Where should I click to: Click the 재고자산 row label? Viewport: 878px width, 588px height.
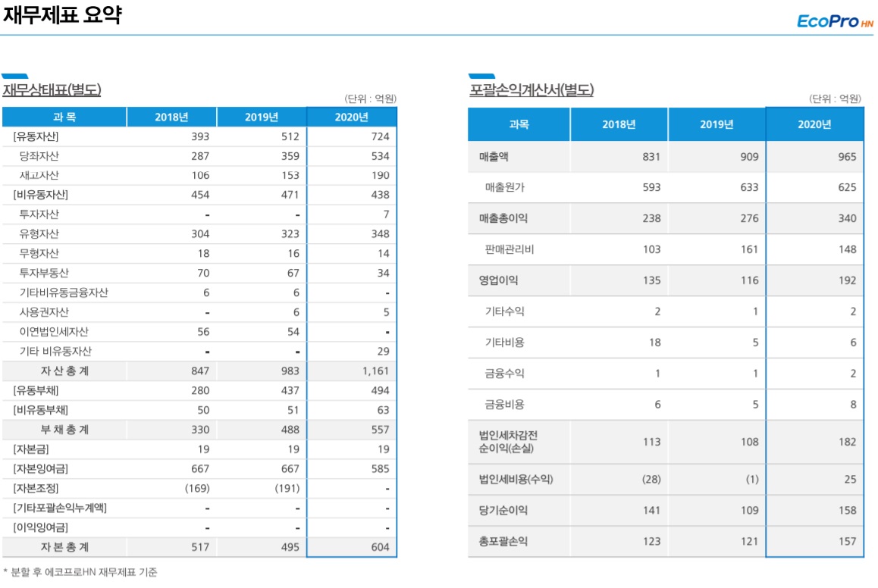point(39,176)
